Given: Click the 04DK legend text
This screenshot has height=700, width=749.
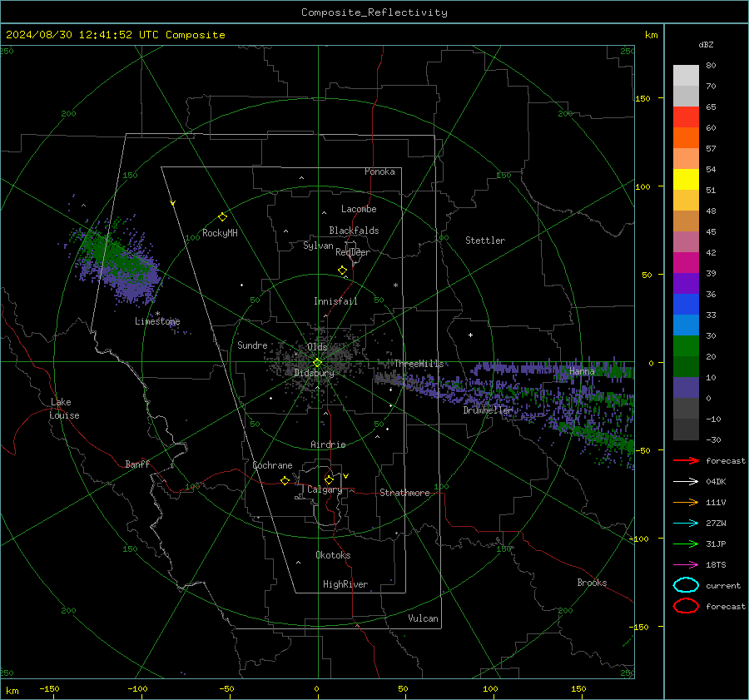Looking at the screenshot, I should [716, 482].
